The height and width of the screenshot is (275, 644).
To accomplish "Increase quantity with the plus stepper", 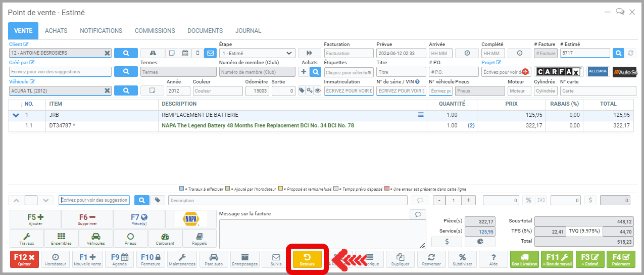I will pos(468,200).
